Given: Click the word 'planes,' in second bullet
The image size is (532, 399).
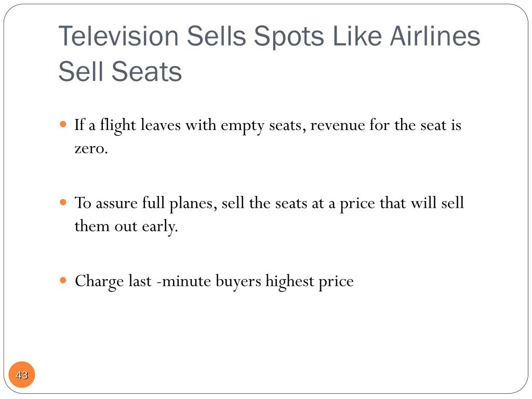Looking at the screenshot, I should [x=193, y=204].
